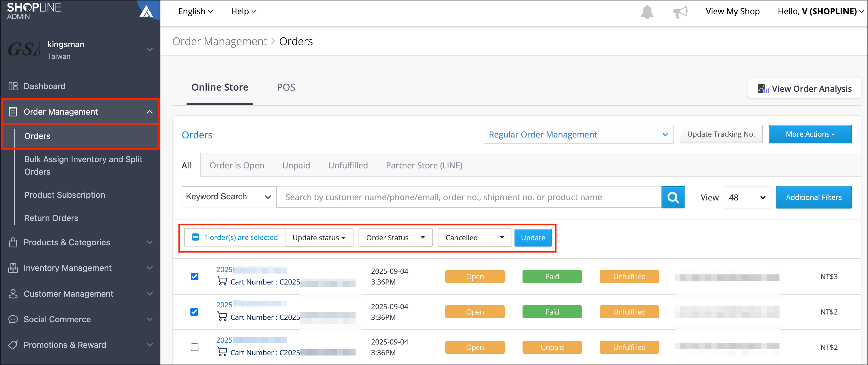Open the More Actions button menu
The height and width of the screenshot is (365, 868).
tap(810, 134)
